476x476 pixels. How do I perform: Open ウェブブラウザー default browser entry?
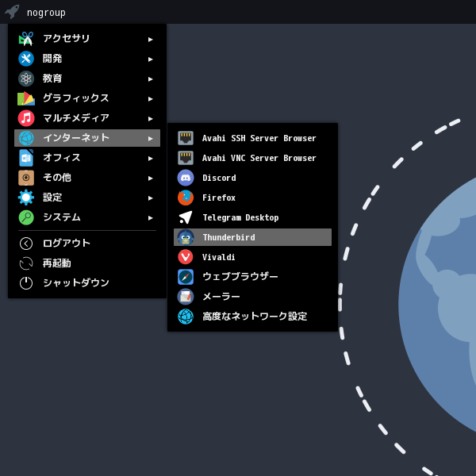pos(252,277)
